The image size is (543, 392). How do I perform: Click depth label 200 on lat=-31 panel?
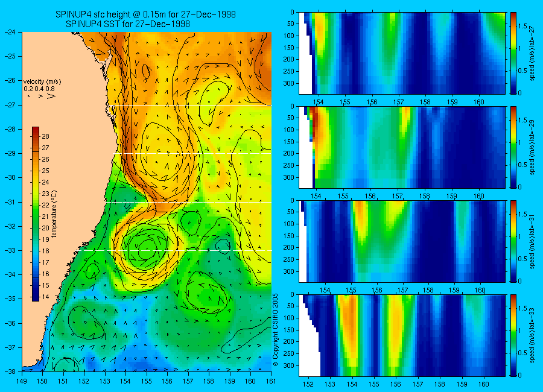pos(289,248)
